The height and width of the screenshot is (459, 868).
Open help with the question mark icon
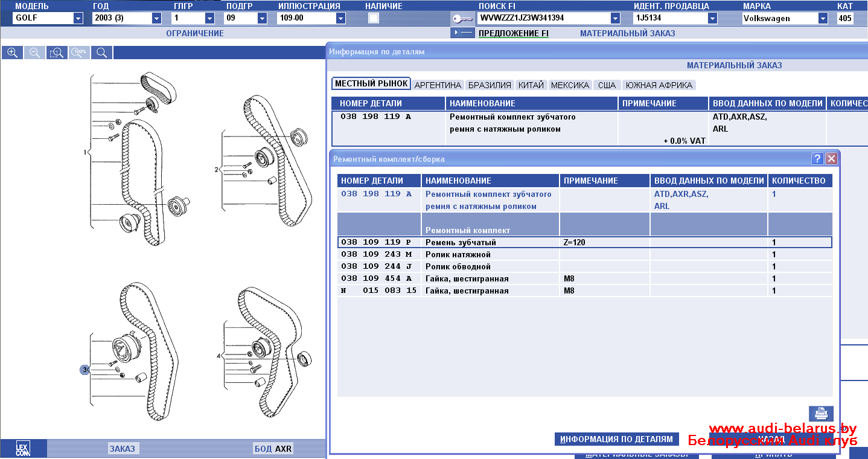coord(817,159)
